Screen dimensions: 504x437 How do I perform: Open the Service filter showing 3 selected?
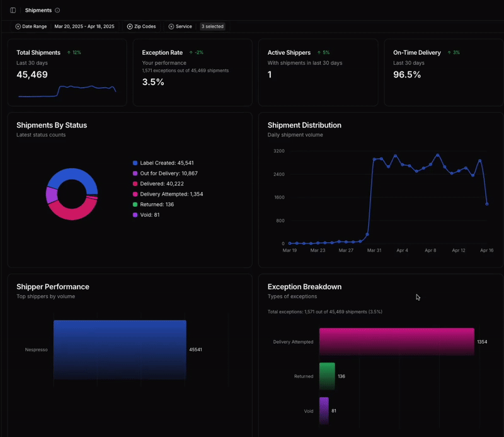coord(212,26)
